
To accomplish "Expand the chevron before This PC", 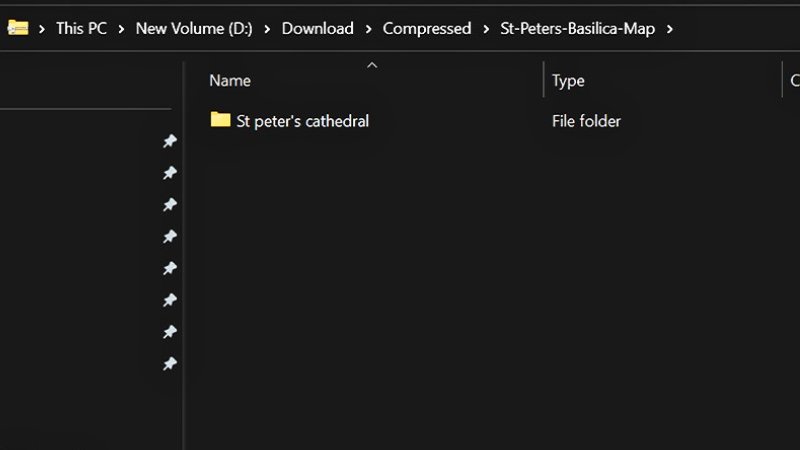I will click(42, 28).
